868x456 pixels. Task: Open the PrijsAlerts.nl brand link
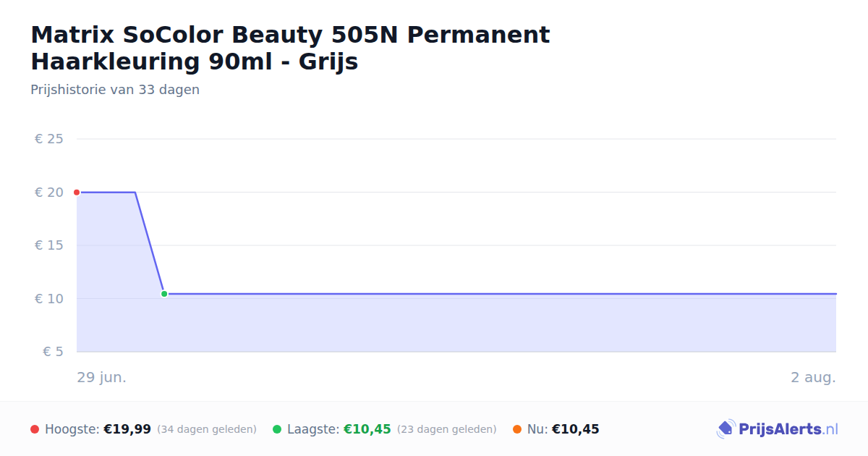pos(778,429)
